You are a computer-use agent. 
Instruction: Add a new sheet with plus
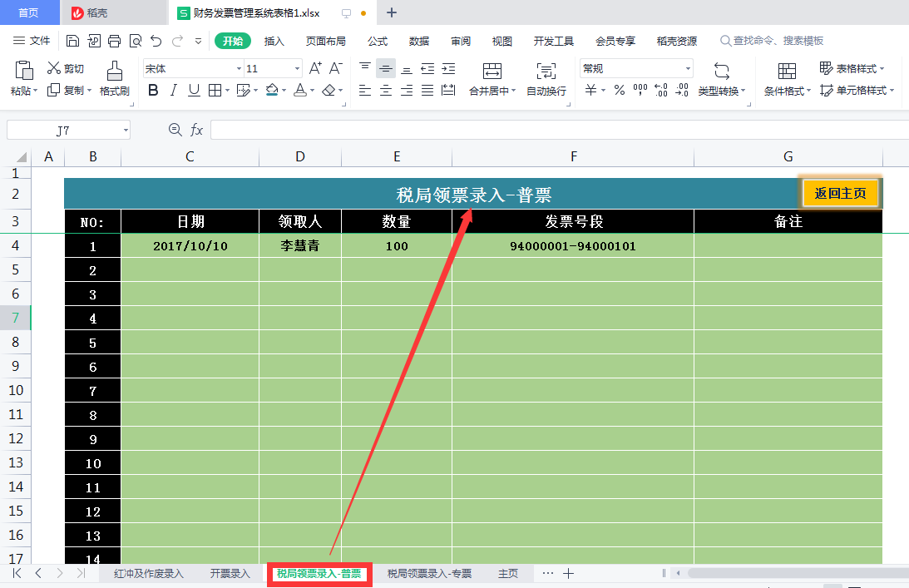pos(569,574)
